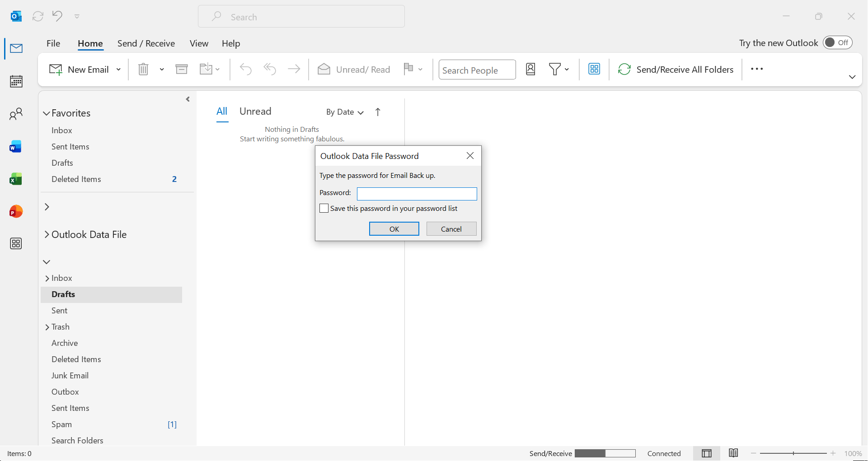The width and height of the screenshot is (868, 461).
Task: Expand the Outlook Data File node
Action: [x=47, y=234]
